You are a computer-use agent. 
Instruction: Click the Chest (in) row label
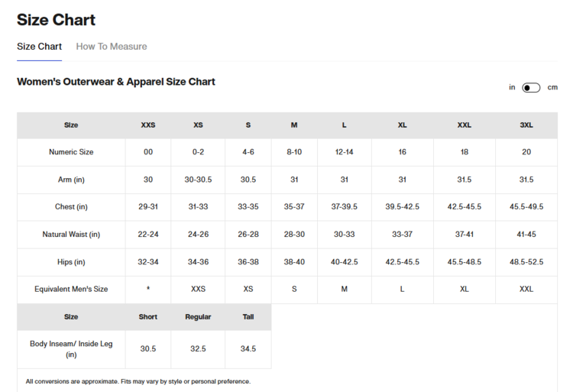[71, 207]
